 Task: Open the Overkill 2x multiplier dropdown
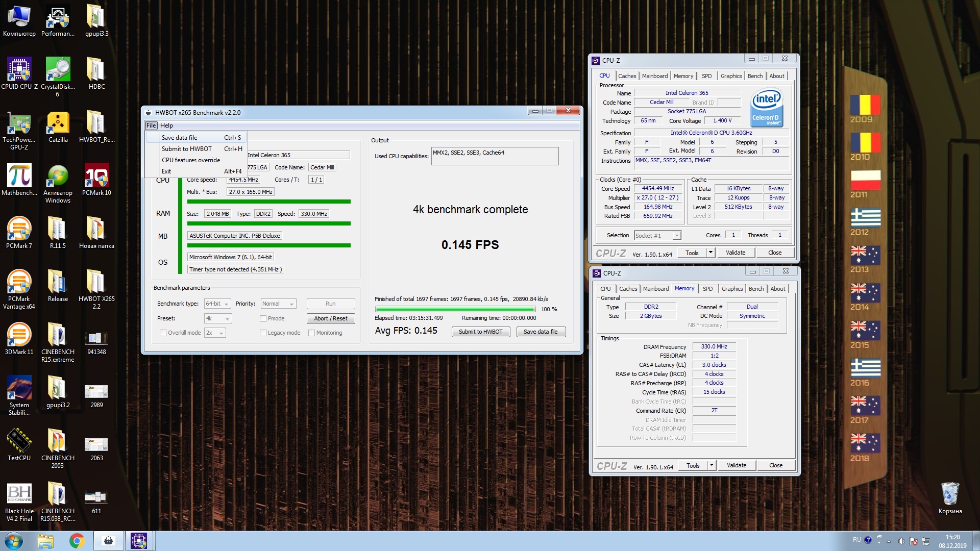(x=215, y=333)
